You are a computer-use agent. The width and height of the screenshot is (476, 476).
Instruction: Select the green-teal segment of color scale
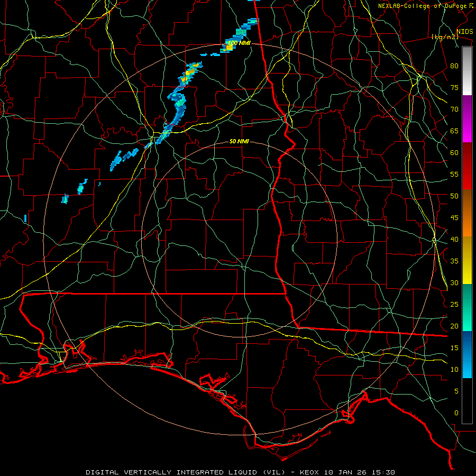coord(468,307)
